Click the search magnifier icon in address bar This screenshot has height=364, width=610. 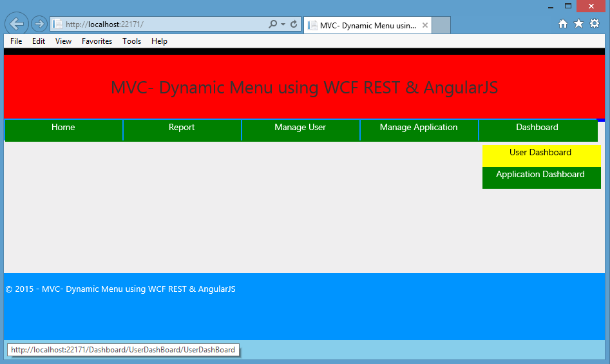(x=272, y=24)
